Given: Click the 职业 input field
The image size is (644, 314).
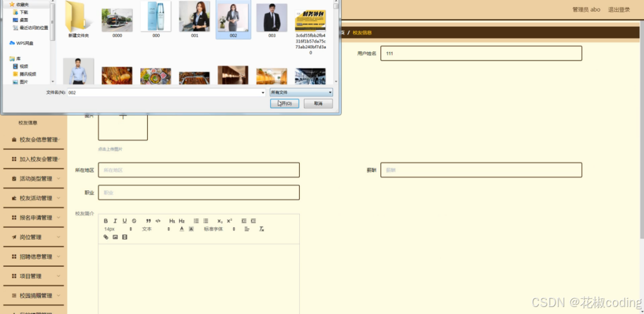Looking at the screenshot, I should (199, 193).
